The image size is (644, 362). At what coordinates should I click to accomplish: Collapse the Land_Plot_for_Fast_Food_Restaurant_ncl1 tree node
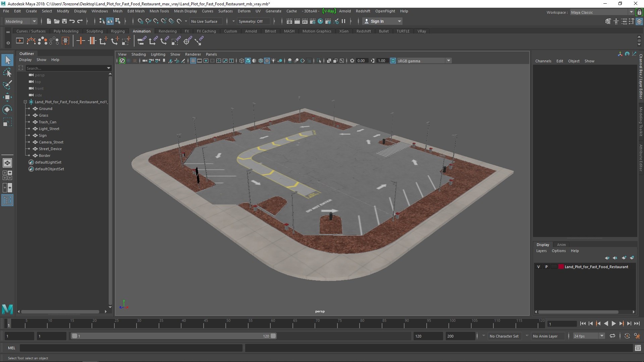click(x=25, y=102)
